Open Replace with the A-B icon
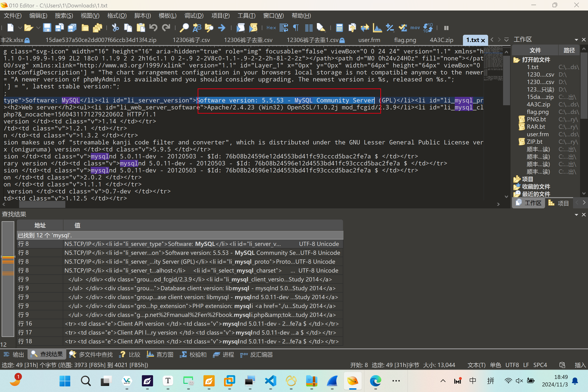This screenshot has height=392, width=588. (x=197, y=28)
